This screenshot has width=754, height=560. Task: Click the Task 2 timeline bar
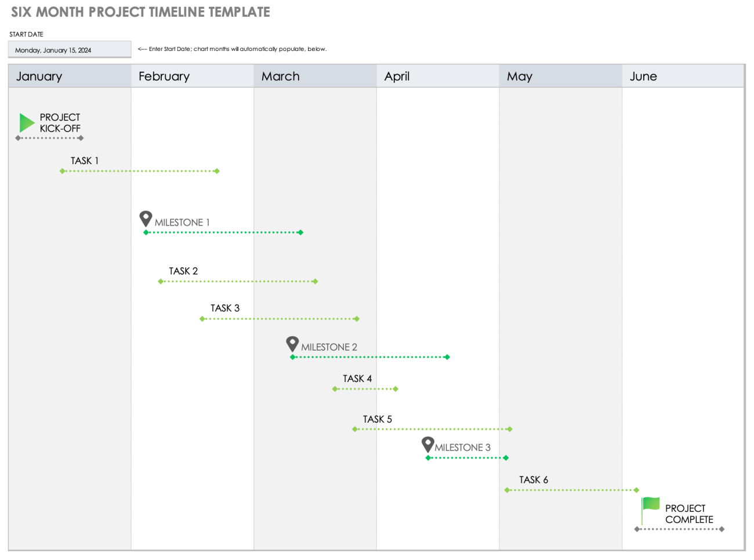238,282
